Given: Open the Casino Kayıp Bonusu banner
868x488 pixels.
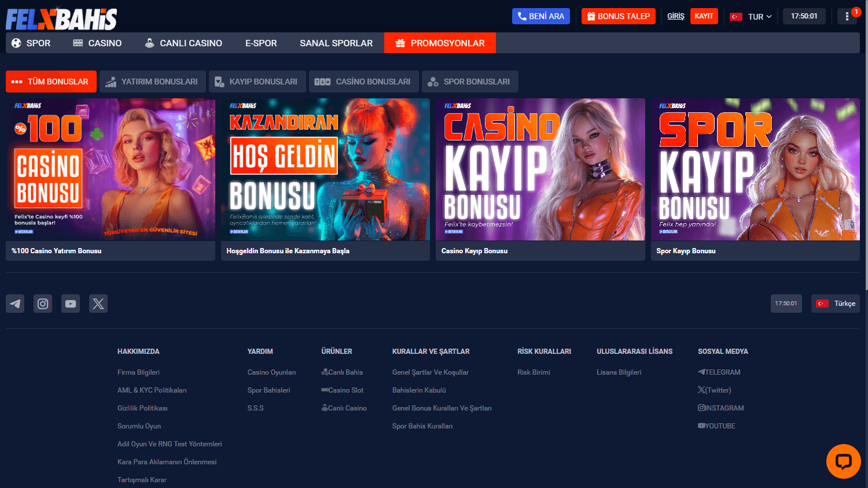Looking at the screenshot, I should pyautogui.click(x=540, y=169).
